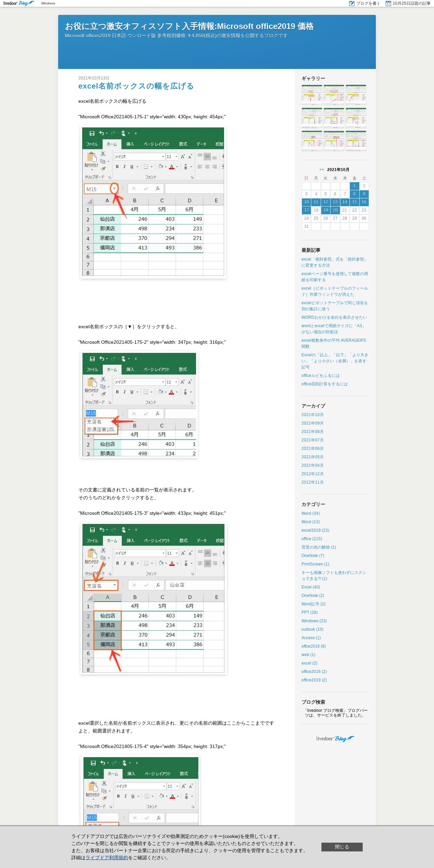Open category PPT (28)
This screenshot has height=868, width=434.
[x=309, y=612]
